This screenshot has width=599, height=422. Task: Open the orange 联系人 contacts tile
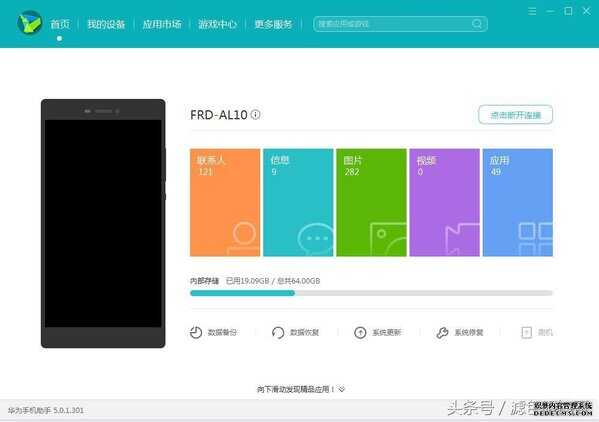225,202
